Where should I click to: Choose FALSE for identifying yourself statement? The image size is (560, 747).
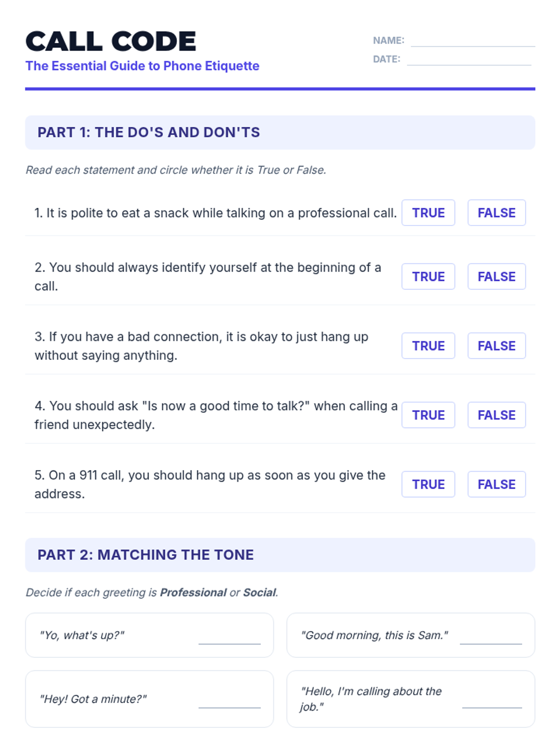pos(497,277)
